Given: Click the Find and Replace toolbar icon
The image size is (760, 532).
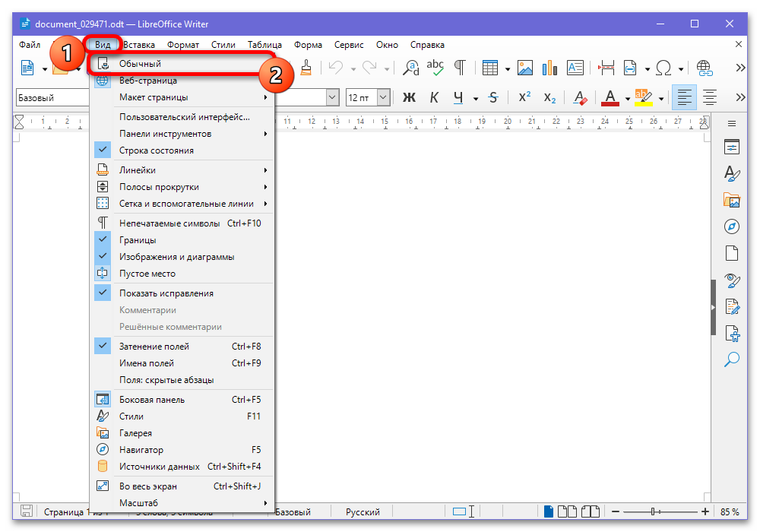Looking at the screenshot, I should 411,68.
